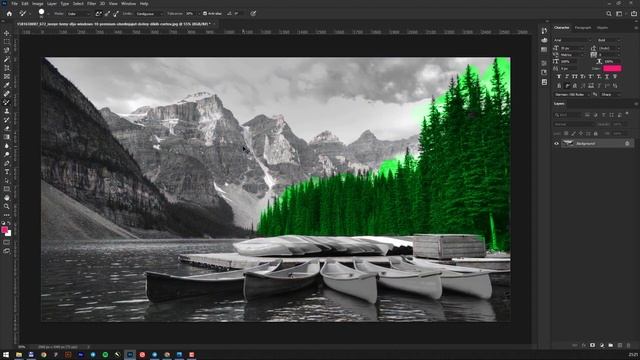Screen dimensions: 640x360
Task: Click the Home icon in options bar
Action: [x=9, y=13]
